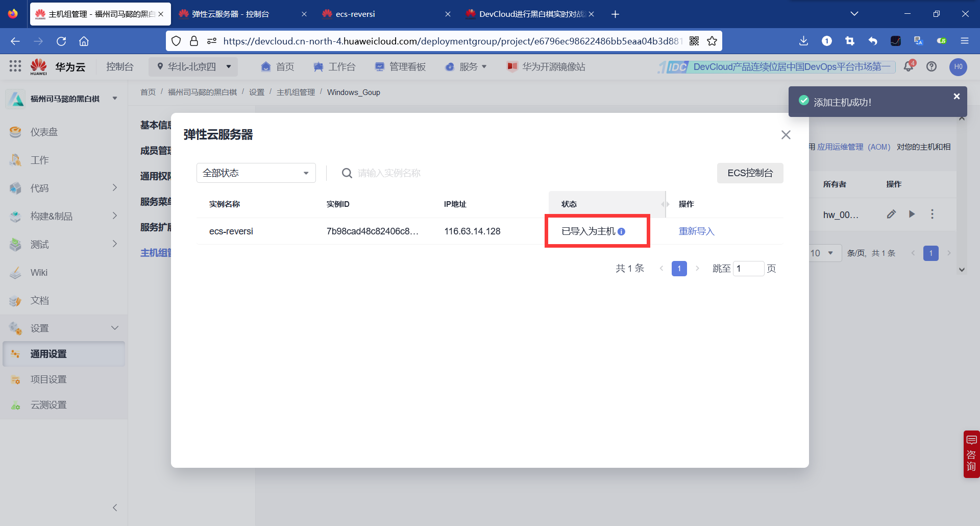Bookmark this page with the star icon

[x=712, y=41]
